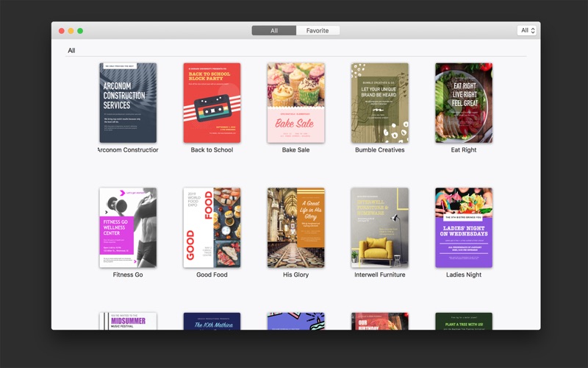Image resolution: width=588 pixels, height=368 pixels.
Task: Select the Back to School flyer thumbnail
Action: [x=212, y=103]
